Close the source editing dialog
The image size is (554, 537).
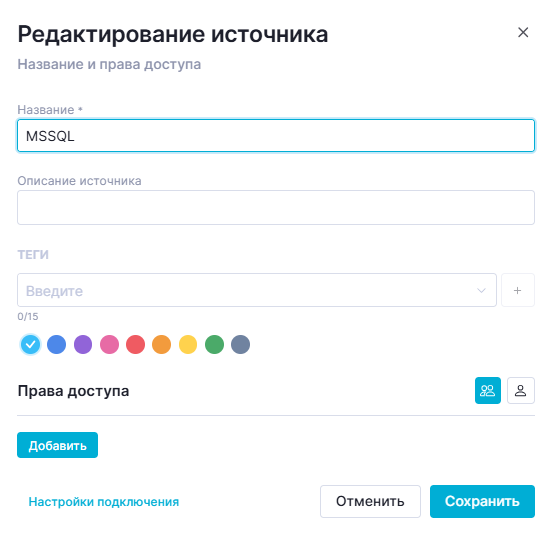(523, 33)
